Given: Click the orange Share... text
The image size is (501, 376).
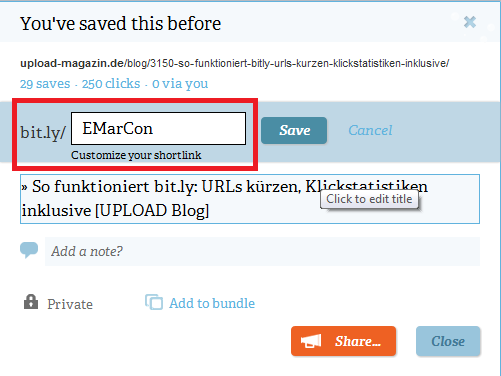Looking at the screenshot, I should pos(358,341).
